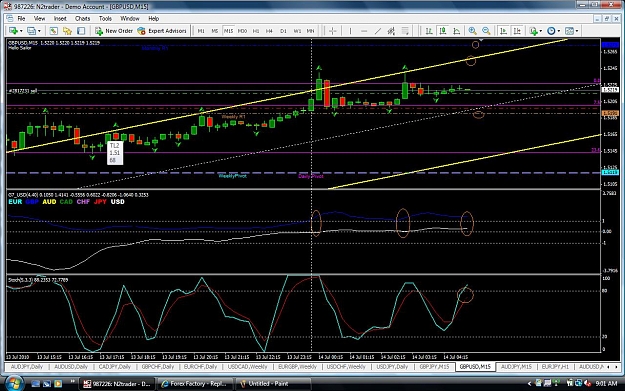Screen dimensions: 625x391
Task: Select the W1 timeframe button
Action: pos(297,31)
